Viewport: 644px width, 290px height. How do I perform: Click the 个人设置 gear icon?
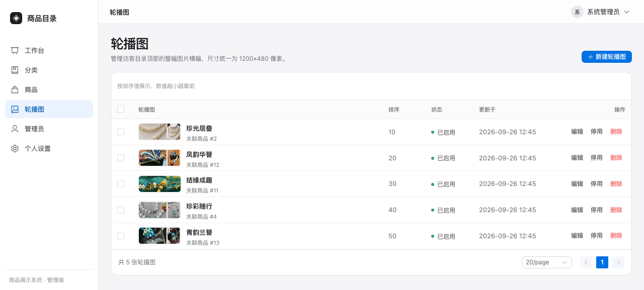click(15, 149)
